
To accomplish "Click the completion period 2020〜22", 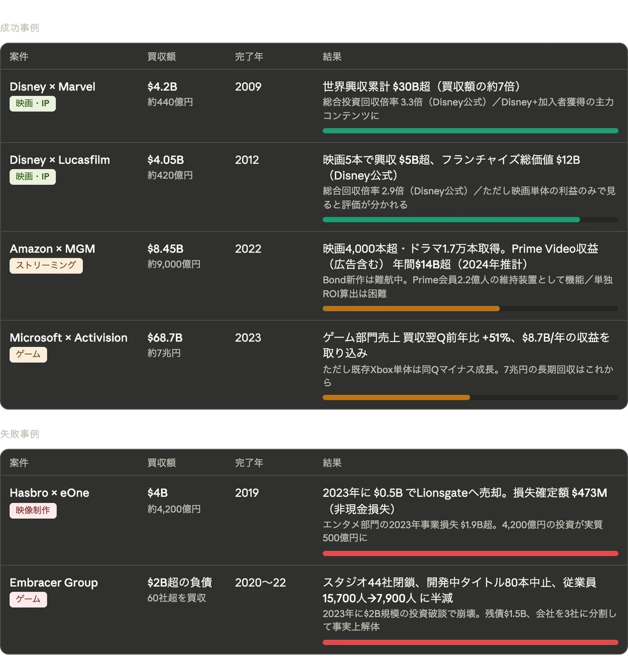I will (261, 583).
